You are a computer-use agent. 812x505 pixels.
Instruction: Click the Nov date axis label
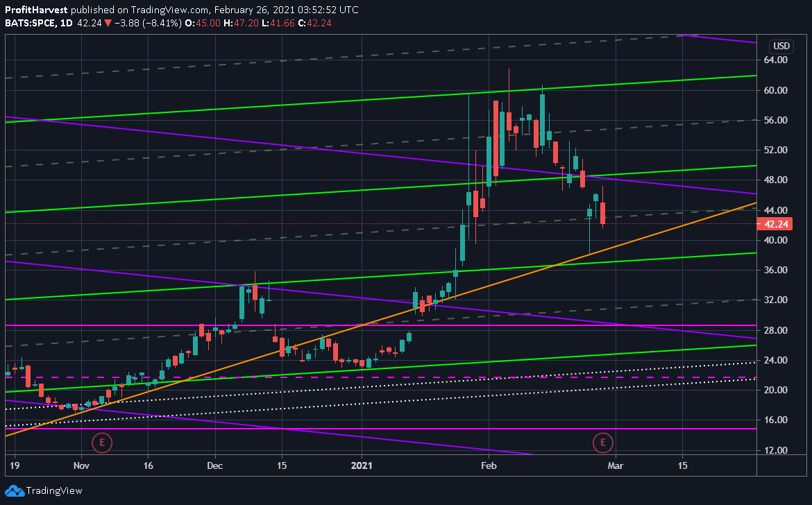pyautogui.click(x=81, y=465)
